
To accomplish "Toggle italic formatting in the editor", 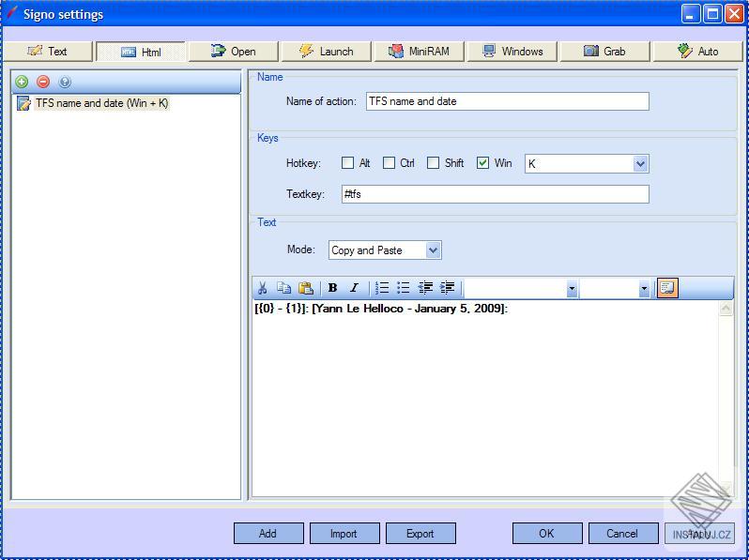I will [x=354, y=288].
